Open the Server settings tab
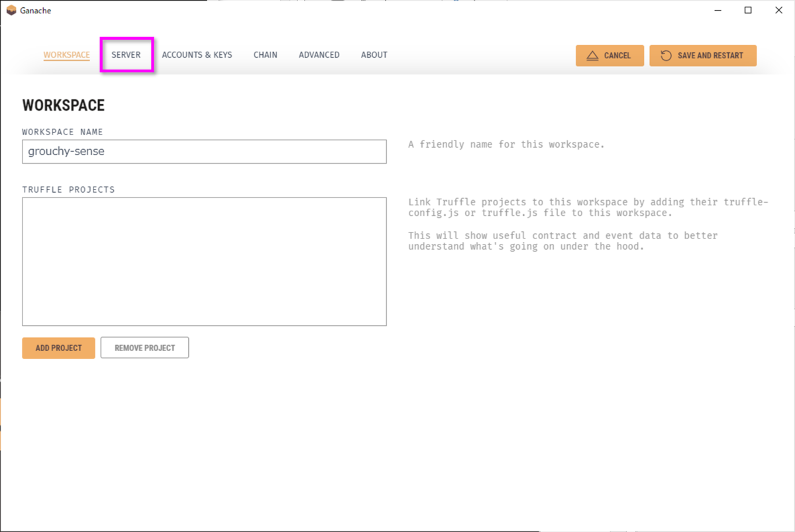The width and height of the screenshot is (795, 532). (126, 55)
